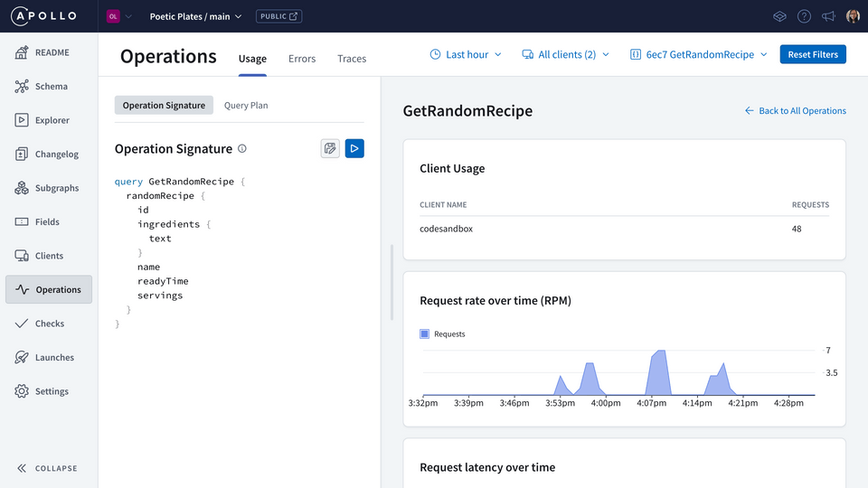Click the PUBLIC badge link
868x488 pixels.
(x=279, y=16)
